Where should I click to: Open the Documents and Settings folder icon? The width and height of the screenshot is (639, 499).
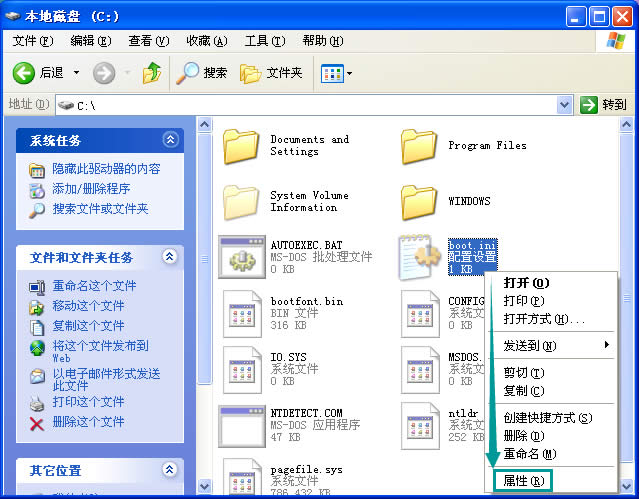click(241, 146)
